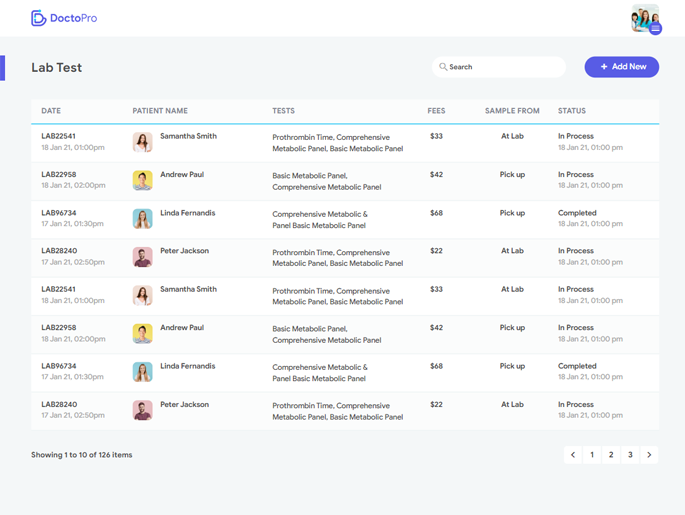Open patient name Linda Fernandis in third row

click(187, 213)
